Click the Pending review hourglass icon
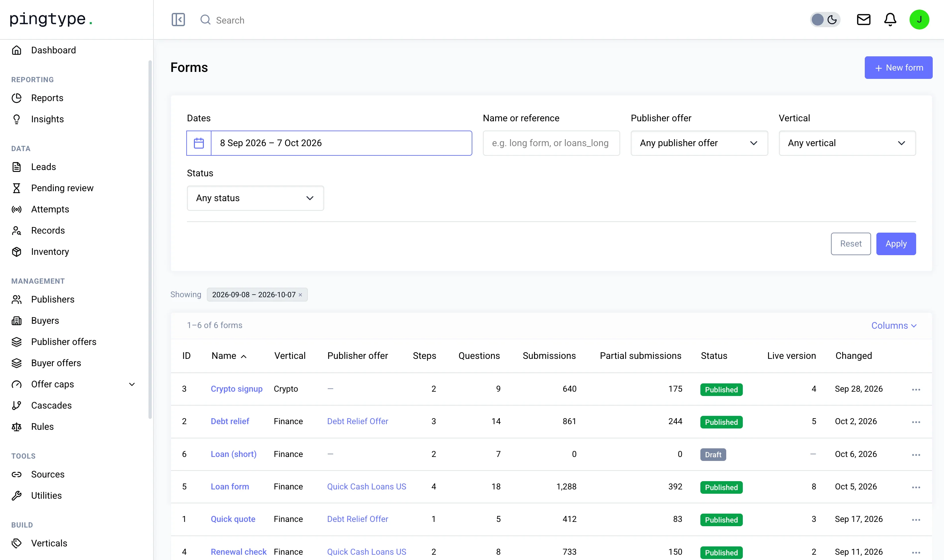 [17, 188]
